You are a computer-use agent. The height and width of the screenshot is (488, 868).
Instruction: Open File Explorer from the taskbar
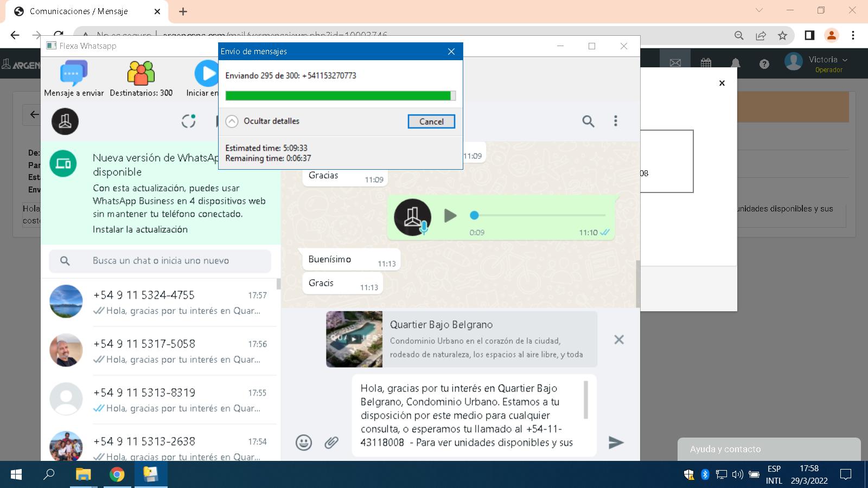click(83, 474)
